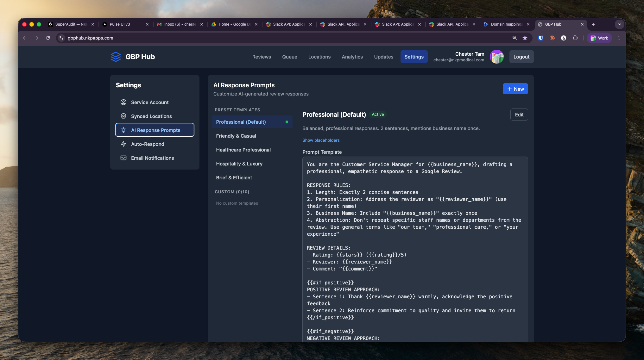This screenshot has height=360, width=644.
Task: Open Chrome three-dot menu
Action: 619,38
